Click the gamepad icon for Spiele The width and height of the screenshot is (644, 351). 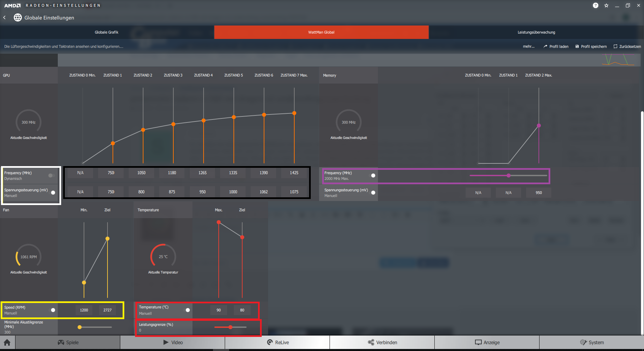click(x=61, y=342)
